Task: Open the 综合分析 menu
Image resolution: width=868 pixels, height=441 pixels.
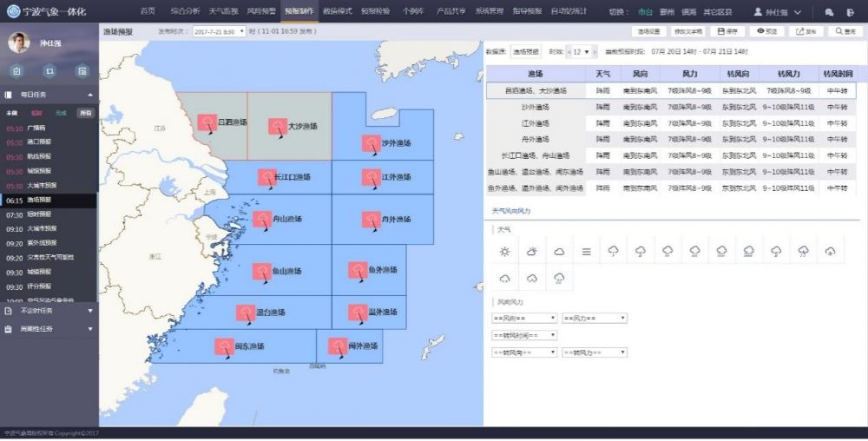Action: click(184, 11)
